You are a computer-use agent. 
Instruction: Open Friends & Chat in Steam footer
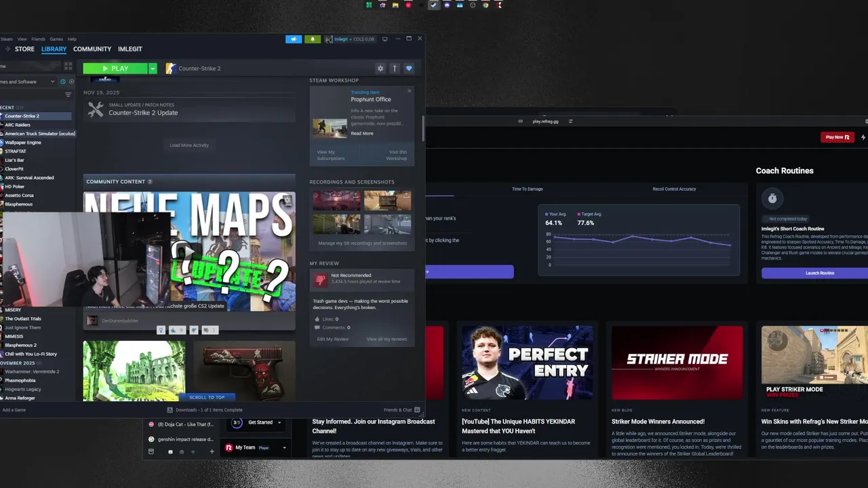401,410
